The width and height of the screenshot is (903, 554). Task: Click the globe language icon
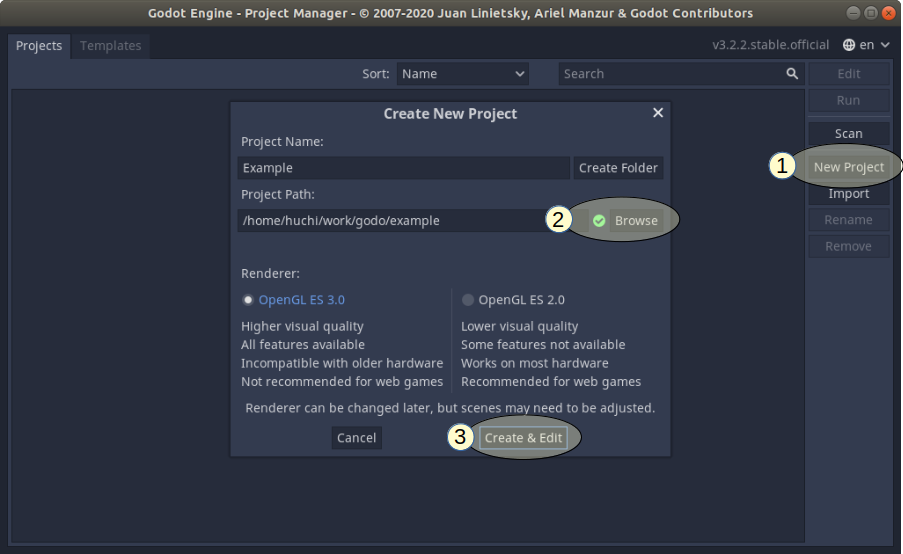click(849, 45)
